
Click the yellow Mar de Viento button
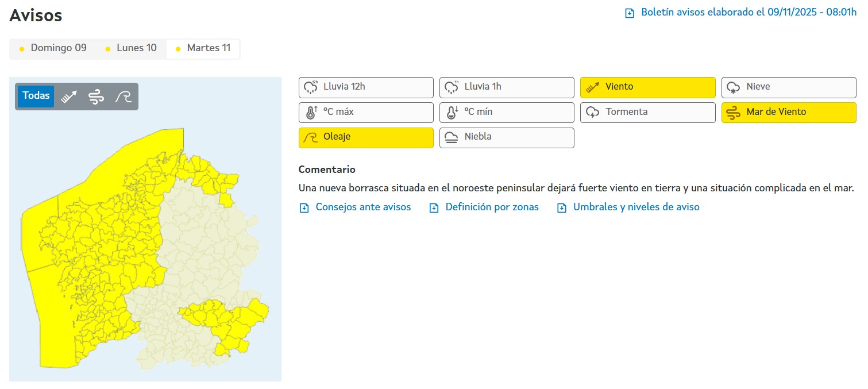point(789,113)
